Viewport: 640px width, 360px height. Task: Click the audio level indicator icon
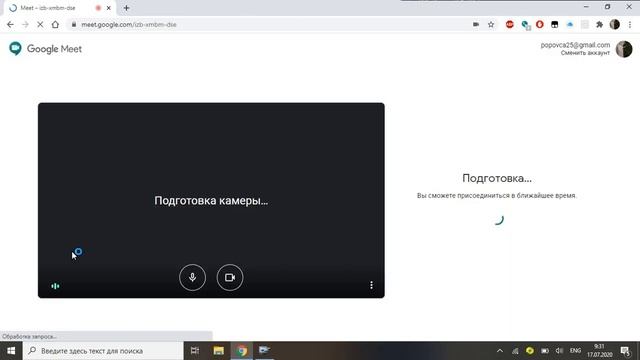pyautogui.click(x=56, y=286)
